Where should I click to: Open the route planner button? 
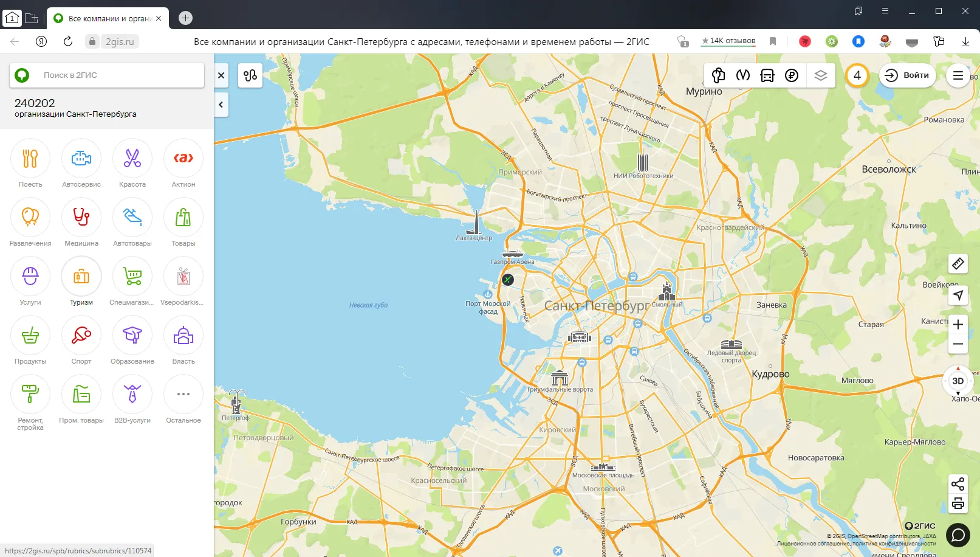tap(250, 75)
